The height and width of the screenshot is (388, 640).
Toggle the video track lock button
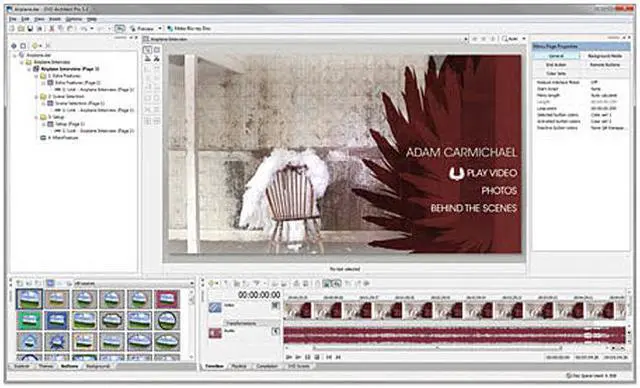tap(276, 306)
